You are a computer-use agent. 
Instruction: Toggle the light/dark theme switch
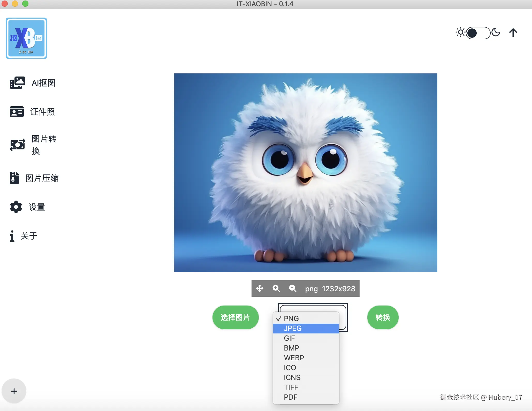click(x=478, y=33)
